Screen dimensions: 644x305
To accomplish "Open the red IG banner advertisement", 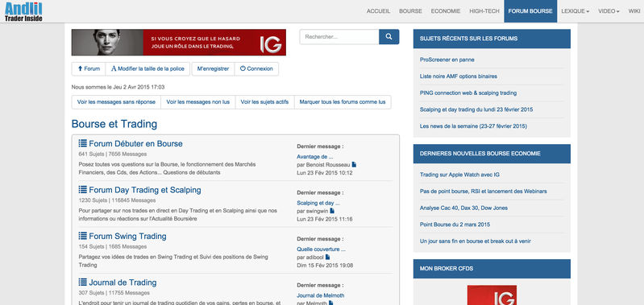I will [x=179, y=42].
